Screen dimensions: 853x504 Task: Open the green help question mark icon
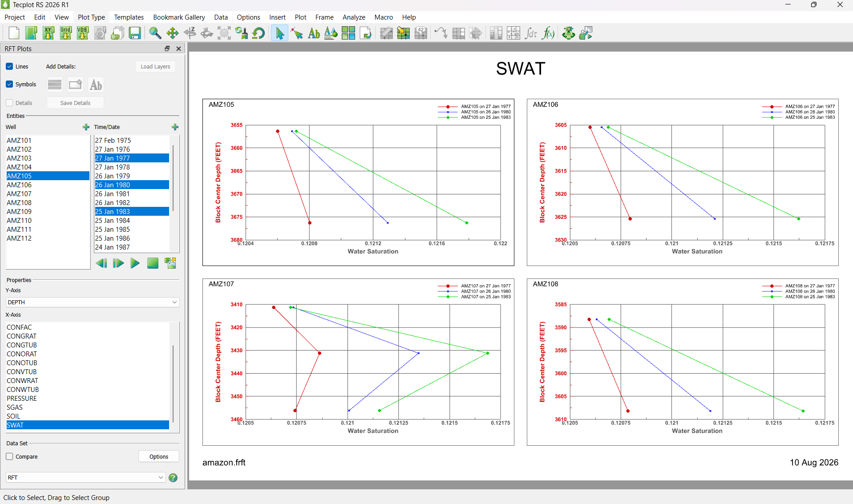point(173,478)
